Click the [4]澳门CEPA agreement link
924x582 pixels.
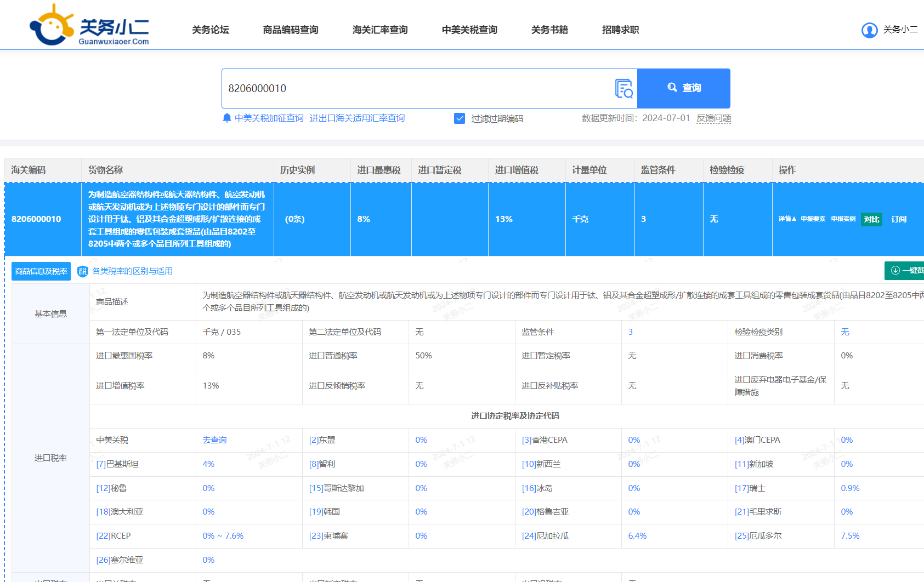click(x=757, y=440)
